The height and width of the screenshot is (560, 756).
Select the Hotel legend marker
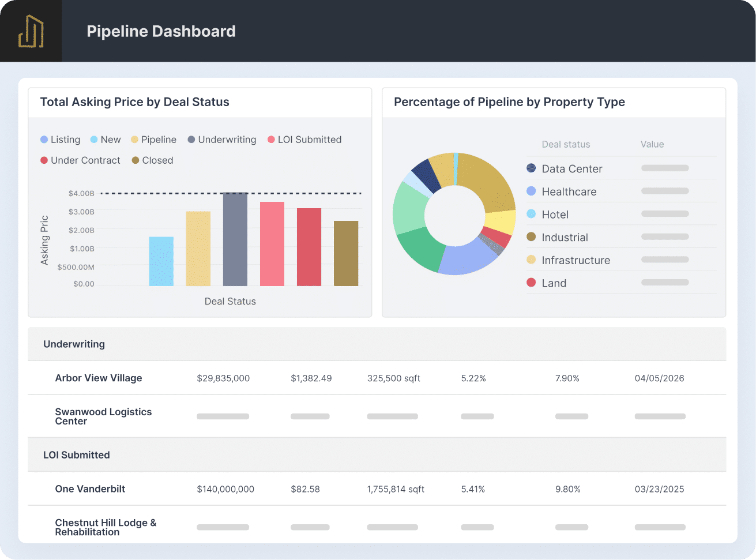(x=531, y=214)
